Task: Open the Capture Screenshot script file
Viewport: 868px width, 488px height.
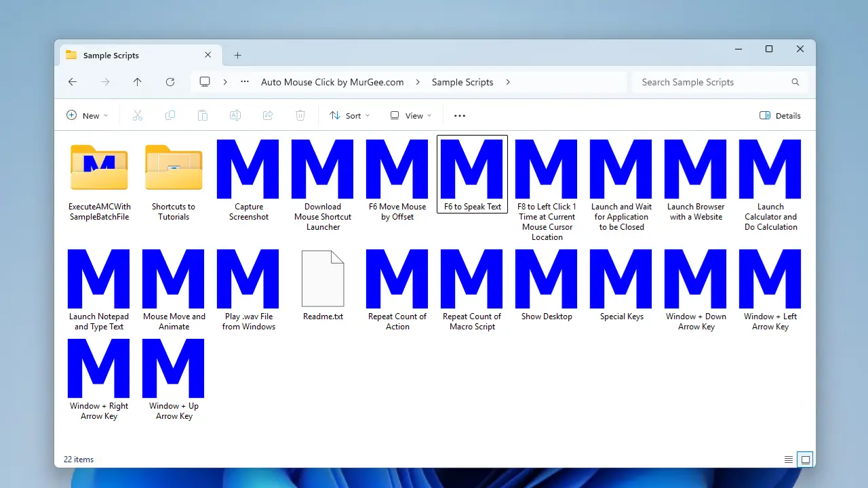Action: tap(248, 169)
